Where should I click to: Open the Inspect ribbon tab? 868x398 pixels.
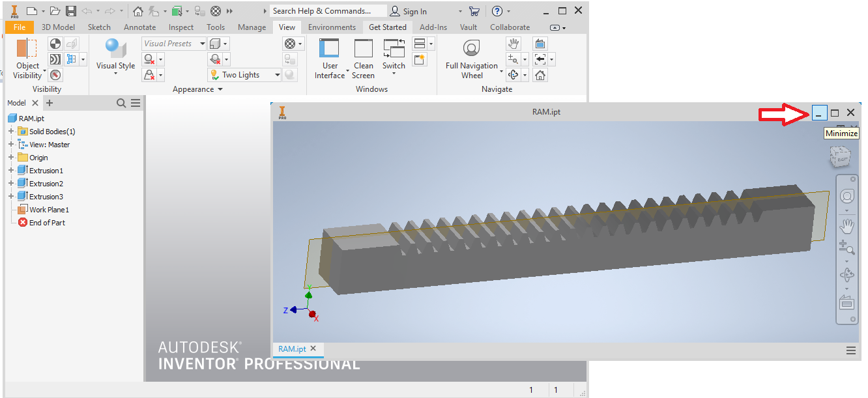pyautogui.click(x=181, y=27)
